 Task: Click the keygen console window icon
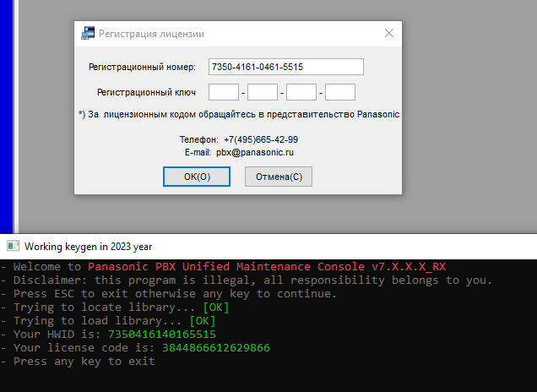(x=13, y=247)
